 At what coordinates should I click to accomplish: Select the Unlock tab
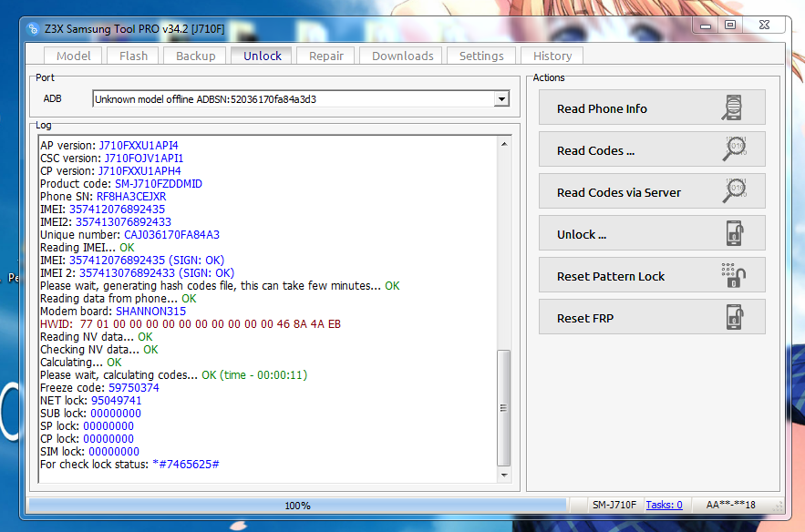(x=262, y=56)
